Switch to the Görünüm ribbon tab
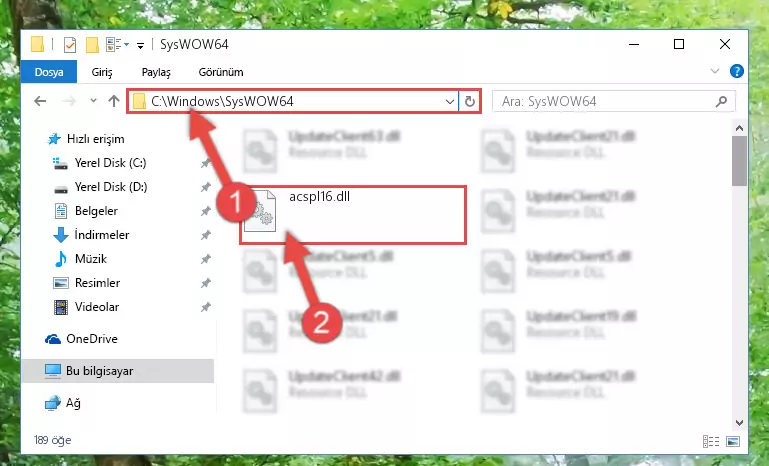This screenshot has height=466, width=769. [x=221, y=72]
